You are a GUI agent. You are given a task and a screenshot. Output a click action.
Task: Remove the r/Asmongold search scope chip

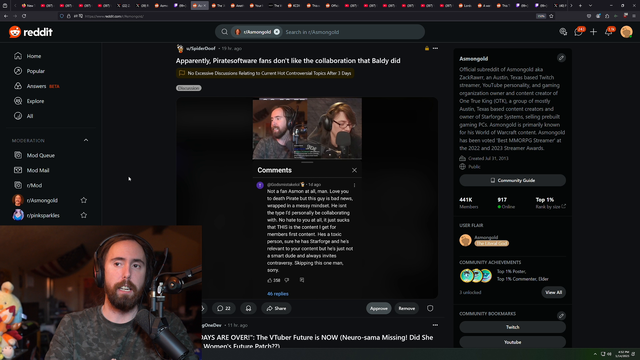pos(277,32)
